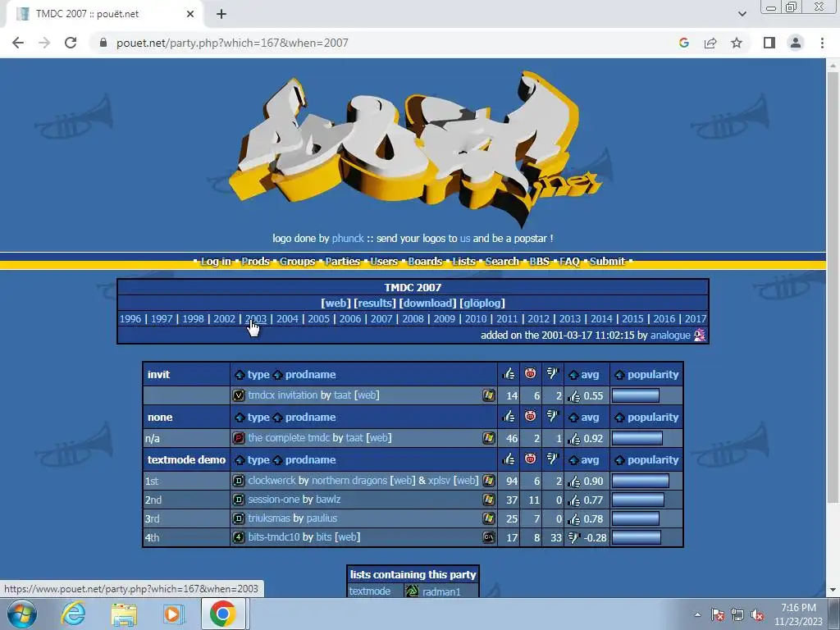Open the Parties menu item
The image size is (840, 630).
[x=342, y=262]
